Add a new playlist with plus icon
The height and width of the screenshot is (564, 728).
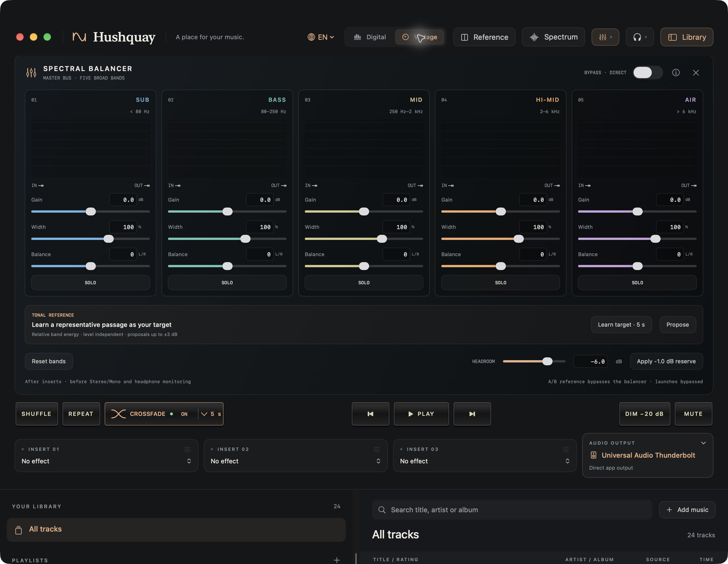click(x=337, y=560)
